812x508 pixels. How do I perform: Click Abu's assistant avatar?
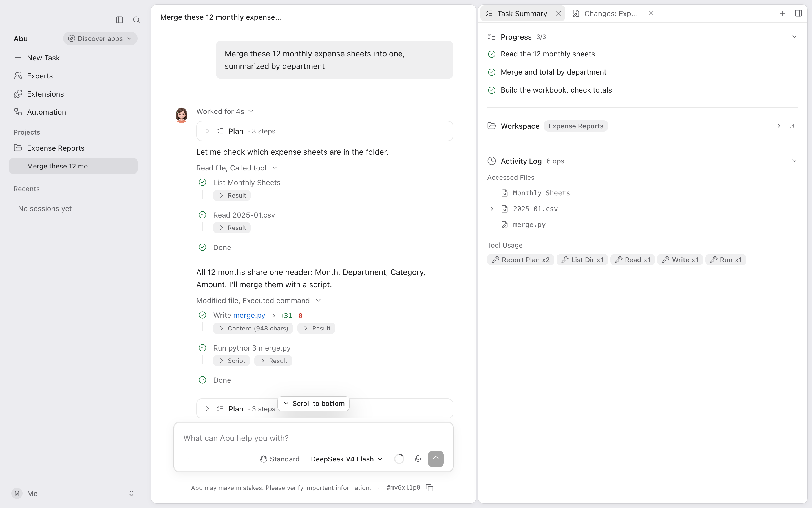pyautogui.click(x=182, y=115)
